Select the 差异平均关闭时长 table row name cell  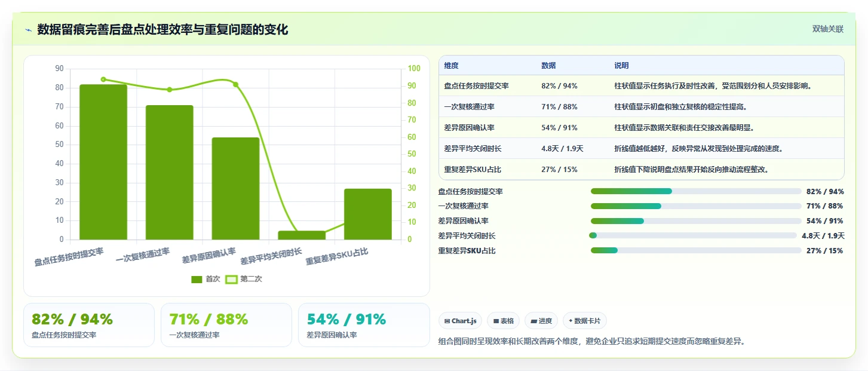click(473, 148)
